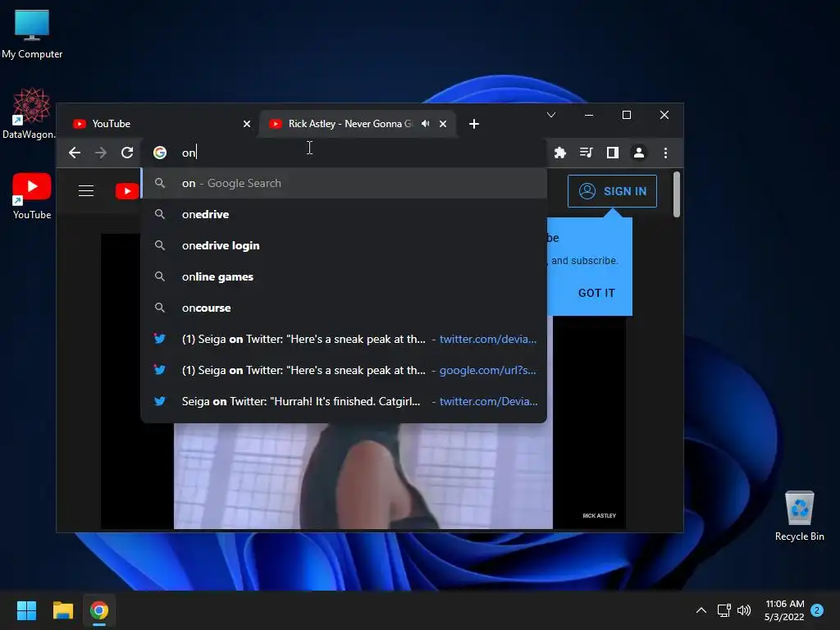Open Seiga sneak peak twitter.com/devia suggestion
Screen dimensions: 840x630
point(344,339)
